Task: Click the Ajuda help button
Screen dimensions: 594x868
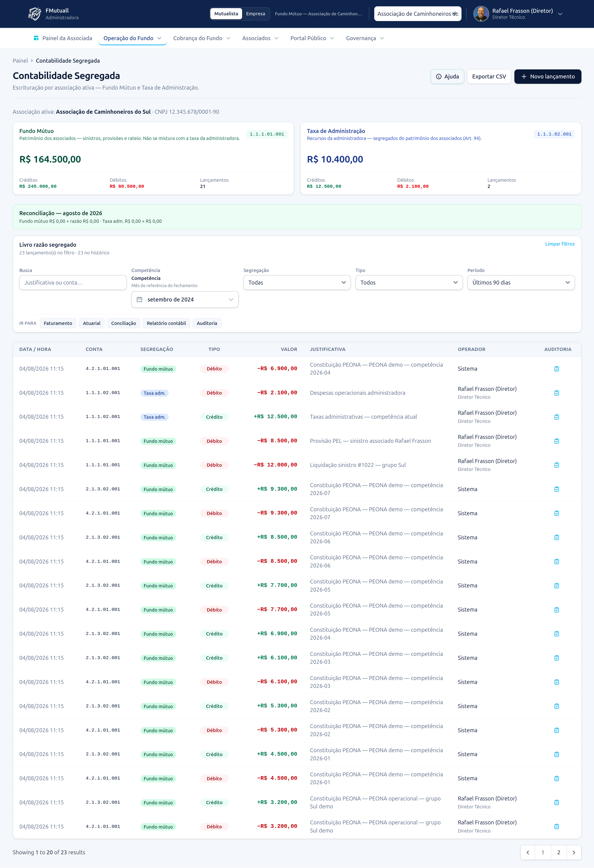Action: coord(447,77)
